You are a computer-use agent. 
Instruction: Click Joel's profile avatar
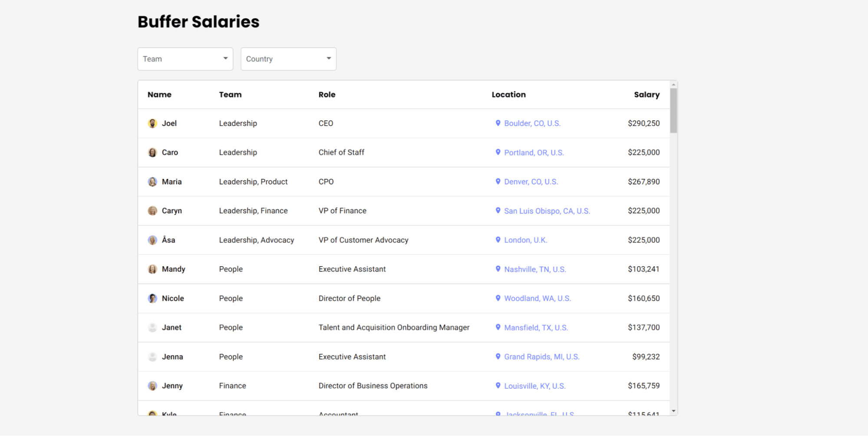point(152,123)
